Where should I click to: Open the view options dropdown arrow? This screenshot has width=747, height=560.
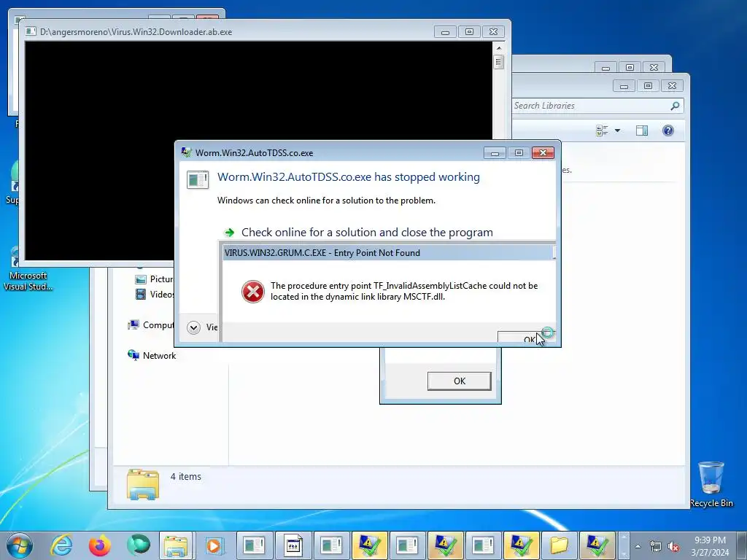[617, 131]
